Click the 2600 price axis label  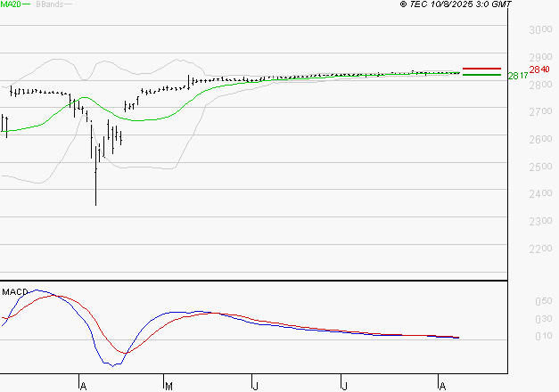pos(540,139)
